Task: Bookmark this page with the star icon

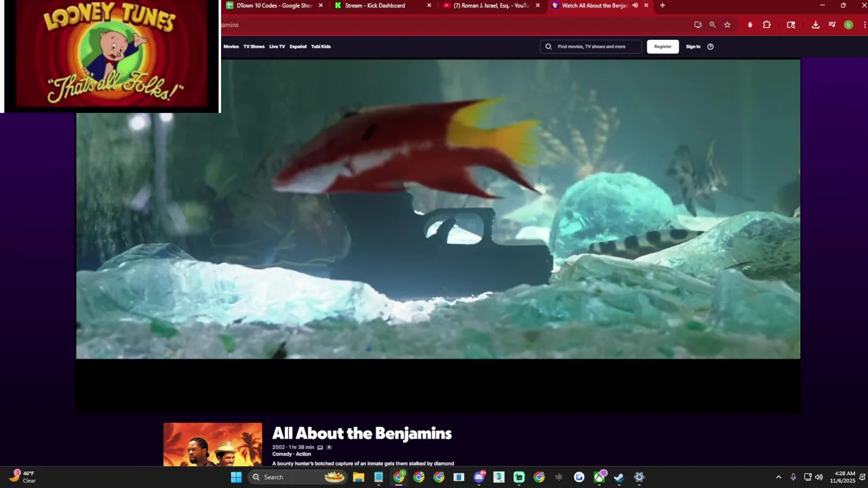Action: pos(727,24)
